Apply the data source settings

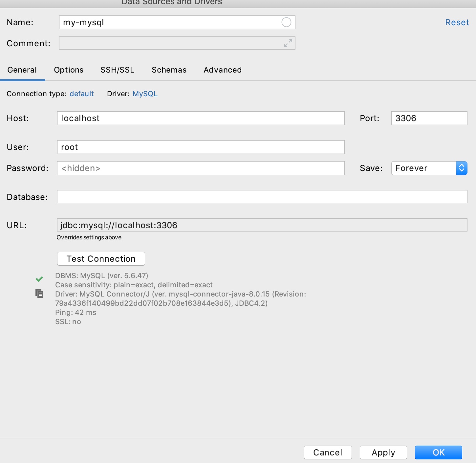click(x=383, y=452)
